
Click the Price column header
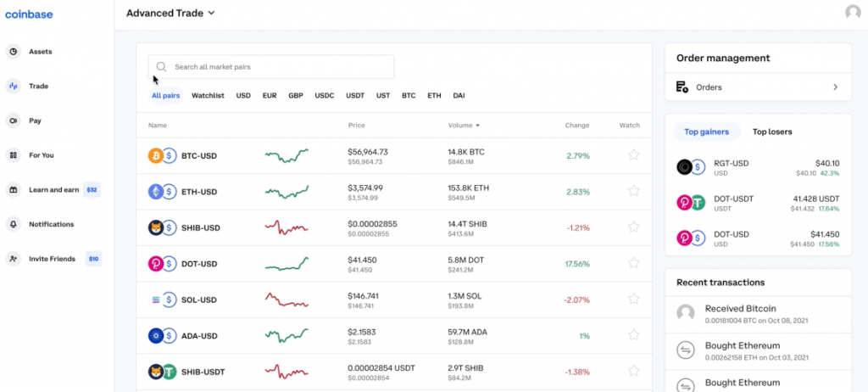pos(357,126)
